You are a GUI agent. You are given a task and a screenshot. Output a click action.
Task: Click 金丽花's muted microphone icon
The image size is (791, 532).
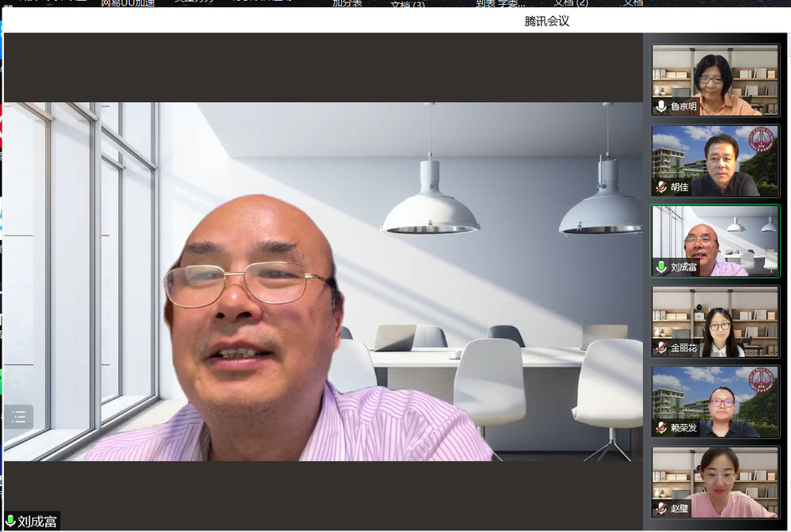coord(661,348)
